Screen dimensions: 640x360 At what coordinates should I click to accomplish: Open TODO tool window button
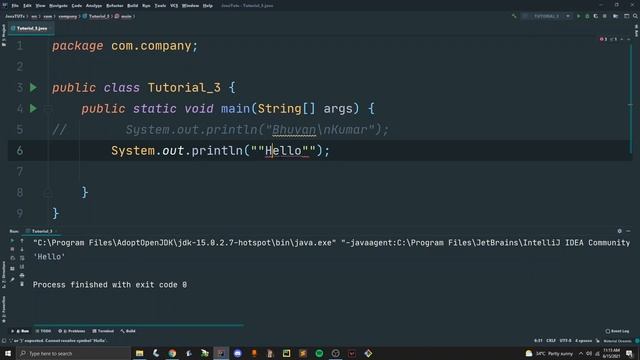pyautogui.click(x=43, y=331)
